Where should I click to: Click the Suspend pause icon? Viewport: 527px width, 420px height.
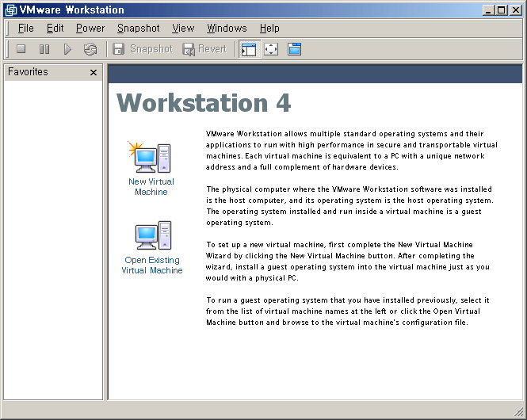point(44,49)
